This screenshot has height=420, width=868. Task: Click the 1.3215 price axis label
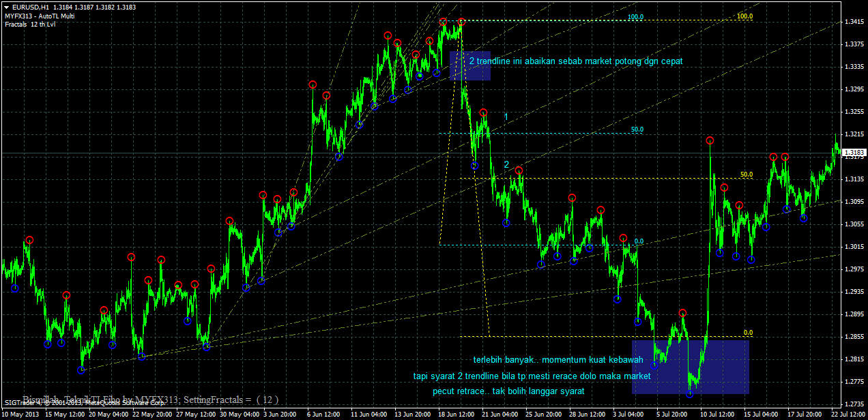[x=855, y=134]
